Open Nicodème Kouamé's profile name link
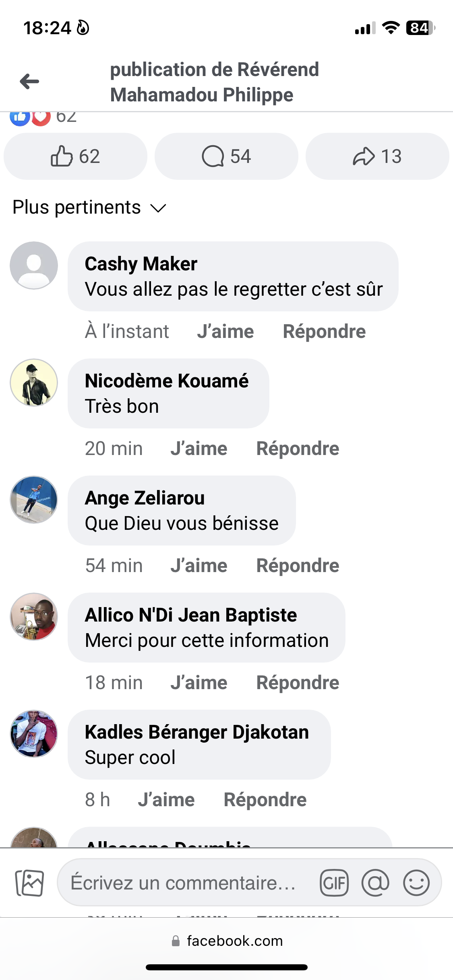 (x=167, y=381)
